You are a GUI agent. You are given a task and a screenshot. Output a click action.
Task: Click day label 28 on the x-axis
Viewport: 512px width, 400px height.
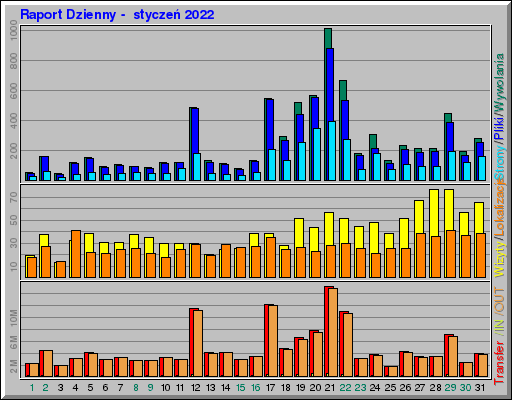[435, 388]
